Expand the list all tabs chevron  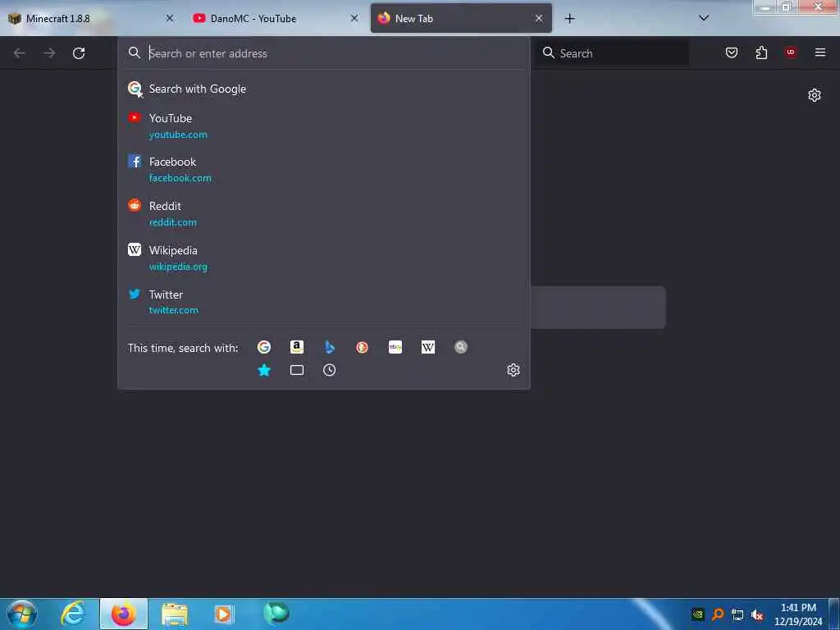click(704, 18)
